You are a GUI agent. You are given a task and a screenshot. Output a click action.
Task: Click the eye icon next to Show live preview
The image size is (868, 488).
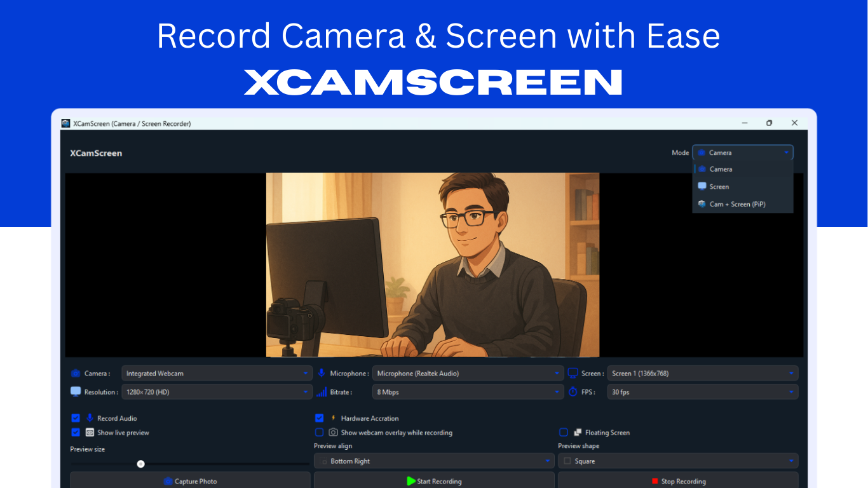(x=90, y=432)
